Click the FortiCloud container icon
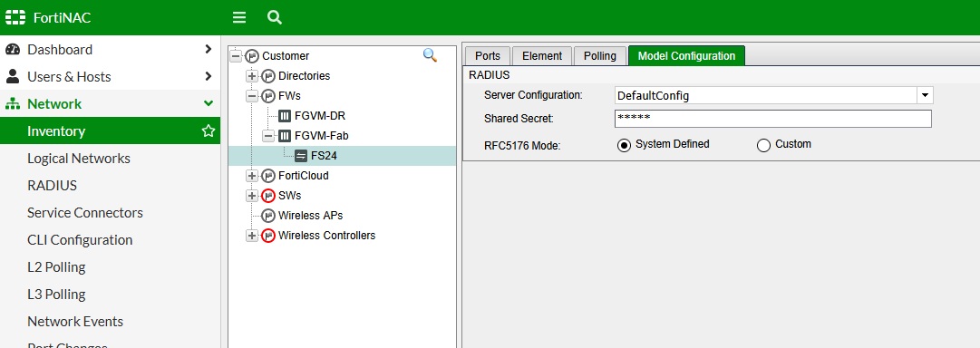The height and width of the screenshot is (348, 980). click(268, 176)
